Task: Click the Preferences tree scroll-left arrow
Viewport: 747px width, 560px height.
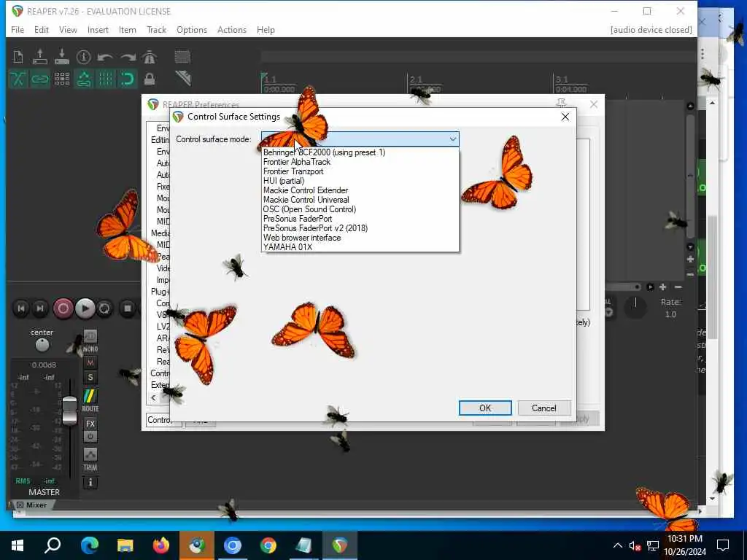Action: [x=153, y=397]
